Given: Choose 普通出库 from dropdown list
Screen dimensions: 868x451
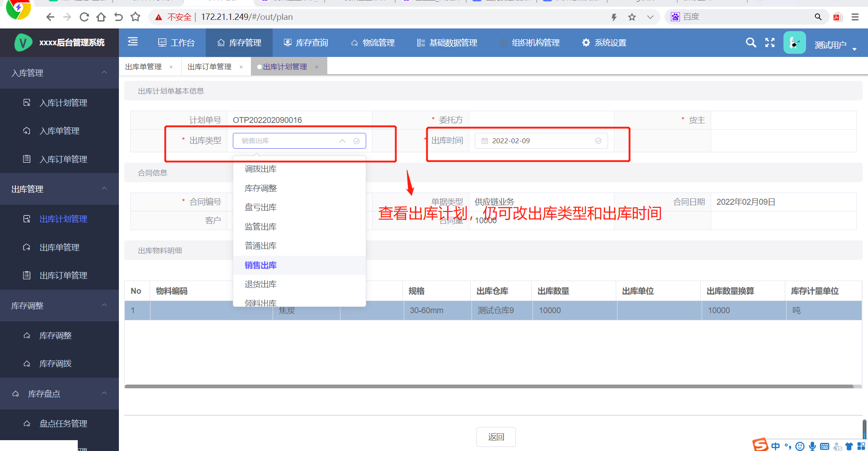Looking at the screenshot, I should 299,246.
